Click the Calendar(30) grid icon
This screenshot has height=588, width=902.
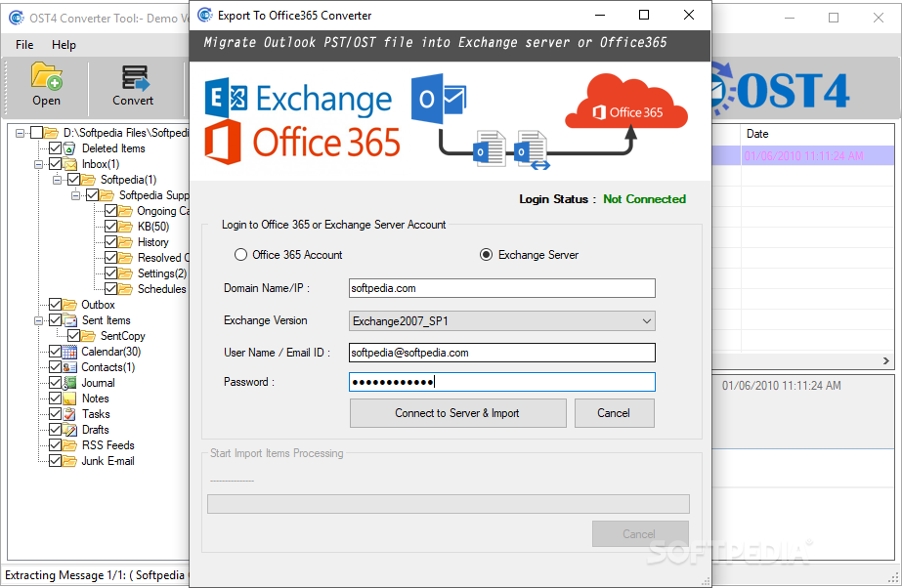[x=69, y=352]
